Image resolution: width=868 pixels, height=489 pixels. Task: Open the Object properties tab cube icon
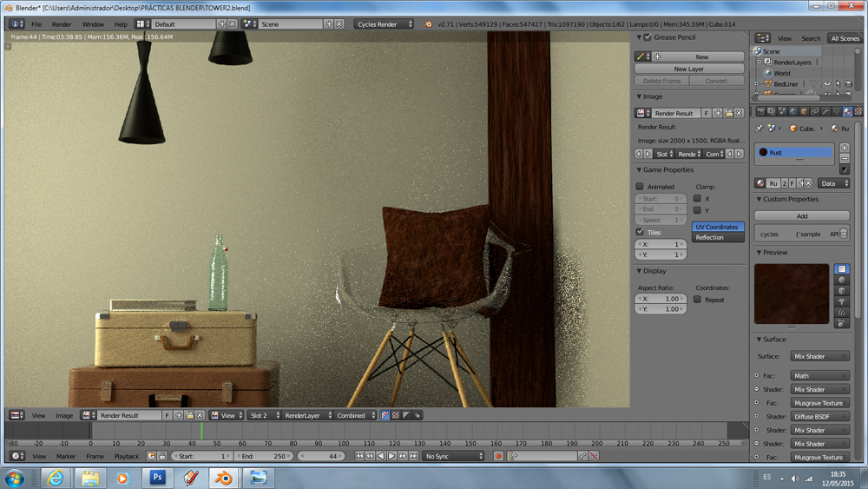[804, 111]
